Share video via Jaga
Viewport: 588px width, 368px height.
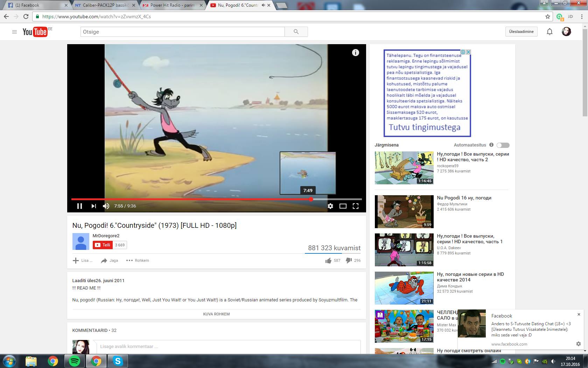tap(109, 260)
